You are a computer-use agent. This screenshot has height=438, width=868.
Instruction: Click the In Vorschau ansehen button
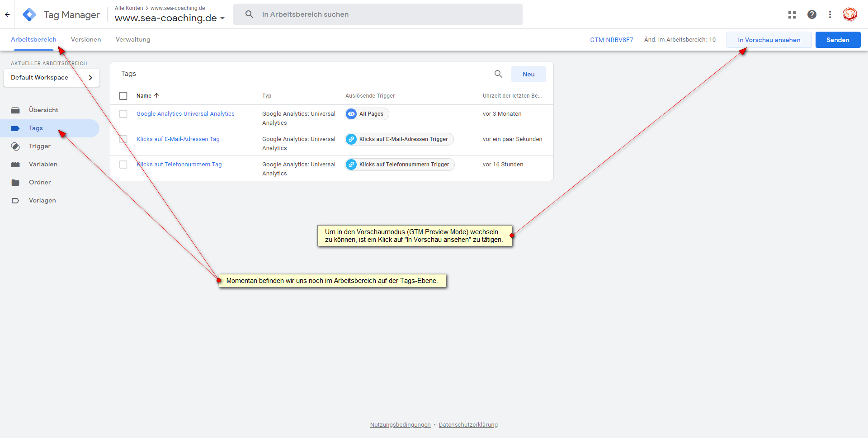tap(769, 40)
